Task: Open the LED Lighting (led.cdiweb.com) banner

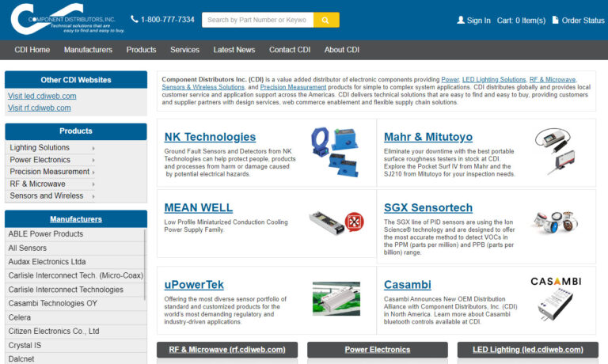Action: point(528,350)
